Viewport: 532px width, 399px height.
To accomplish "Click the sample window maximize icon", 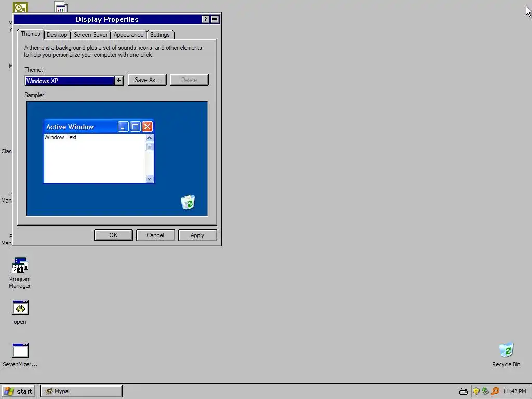I will 135,127.
